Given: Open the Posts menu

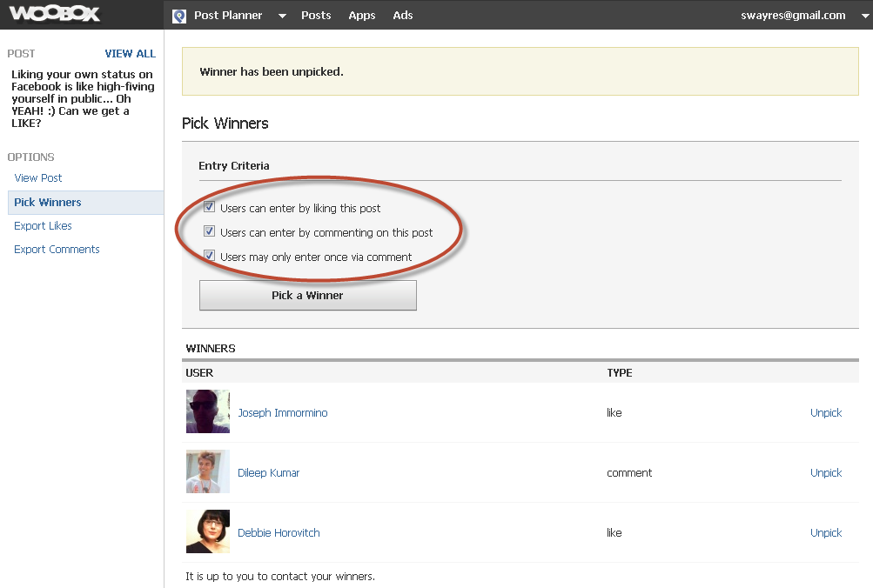Looking at the screenshot, I should [x=316, y=15].
